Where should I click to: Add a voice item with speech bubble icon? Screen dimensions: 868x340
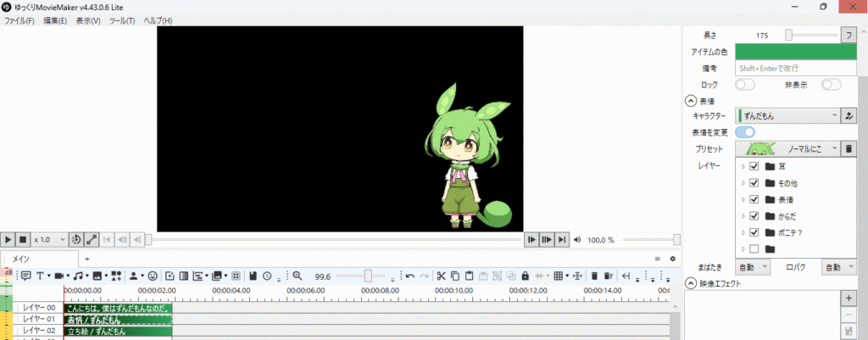pyautogui.click(x=25, y=276)
